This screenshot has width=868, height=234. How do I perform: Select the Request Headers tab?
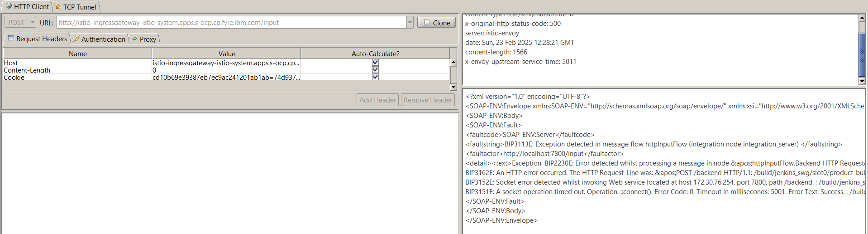tap(37, 39)
